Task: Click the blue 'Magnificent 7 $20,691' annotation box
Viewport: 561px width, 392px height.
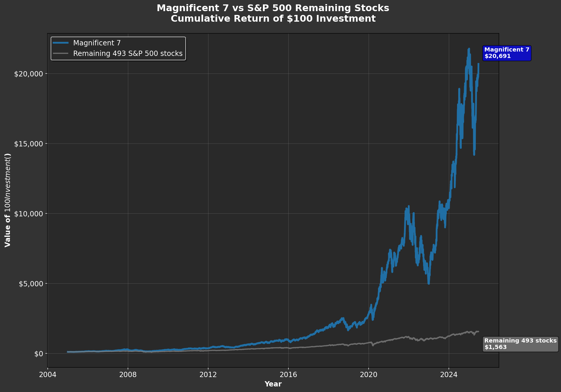Action: click(x=507, y=53)
